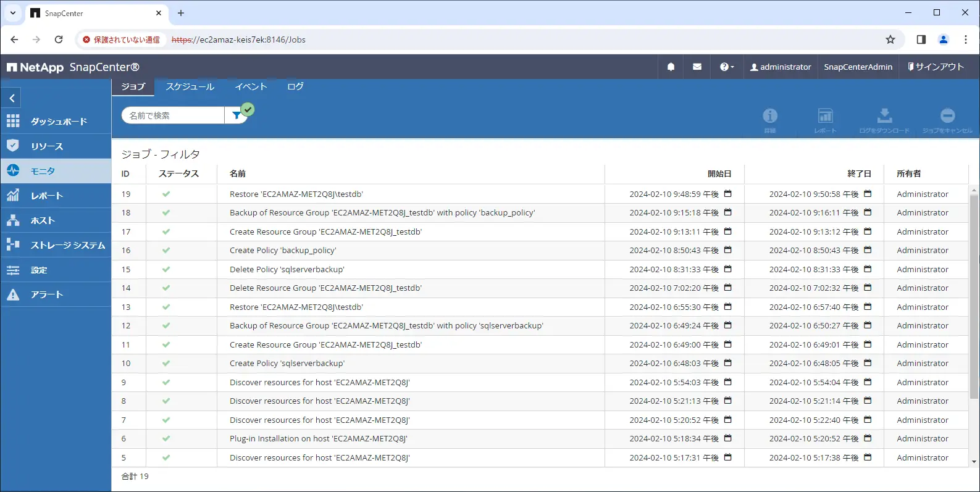Screen dimensions: 980x492
Task: Select job 19 Restore 'EC2AMAZ-MET2Q8J\testdb'
Action: tap(540, 194)
